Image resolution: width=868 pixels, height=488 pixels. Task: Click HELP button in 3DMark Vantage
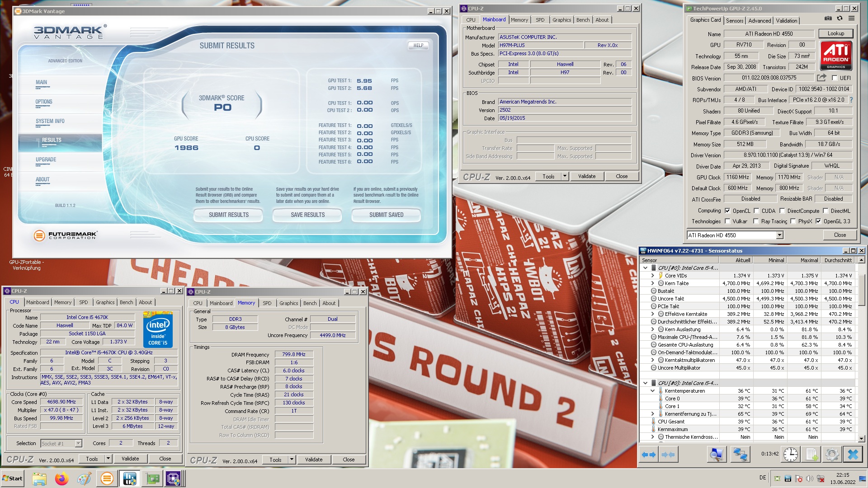click(x=418, y=45)
